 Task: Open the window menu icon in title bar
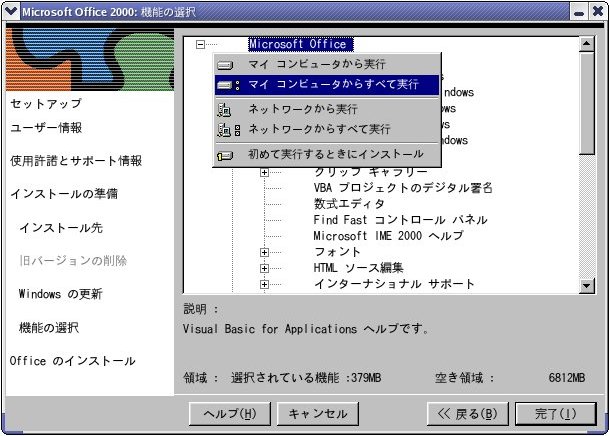(10, 12)
